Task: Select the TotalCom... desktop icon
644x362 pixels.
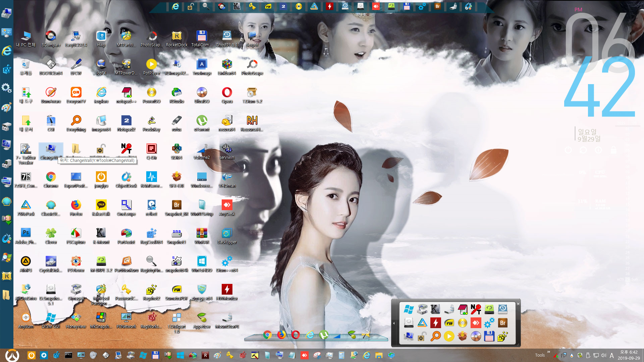Action: click(202, 39)
